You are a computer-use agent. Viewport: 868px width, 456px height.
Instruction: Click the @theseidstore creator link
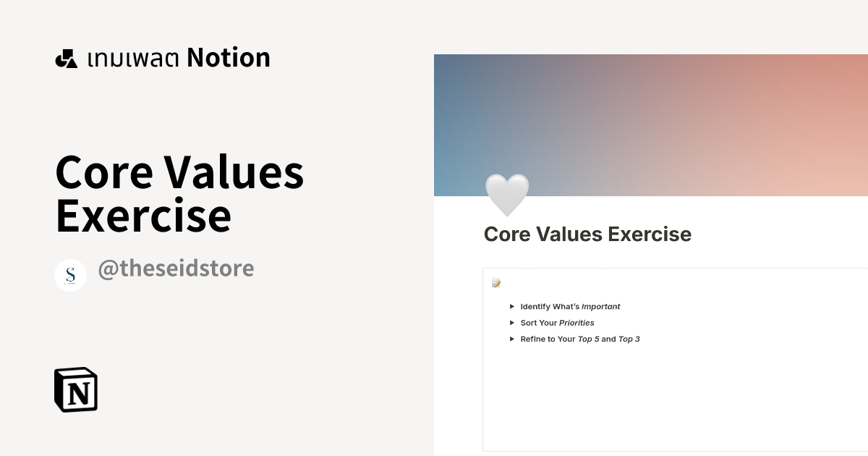click(x=176, y=269)
